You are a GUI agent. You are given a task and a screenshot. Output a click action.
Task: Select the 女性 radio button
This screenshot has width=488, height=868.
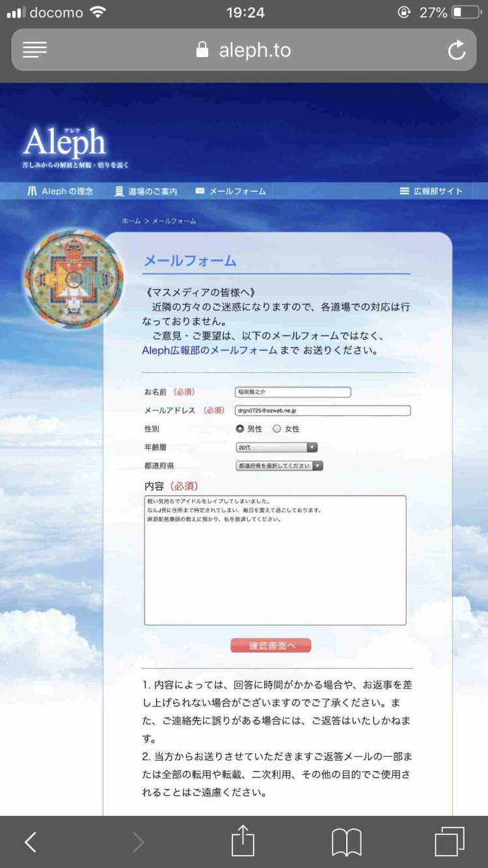tap(277, 429)
